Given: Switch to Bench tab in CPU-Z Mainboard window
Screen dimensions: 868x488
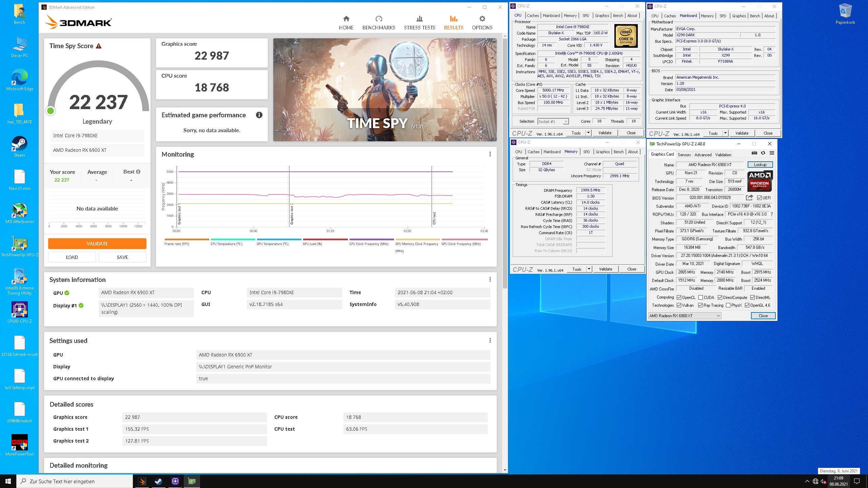Looking at the screenshot, I should click(755, 16).
